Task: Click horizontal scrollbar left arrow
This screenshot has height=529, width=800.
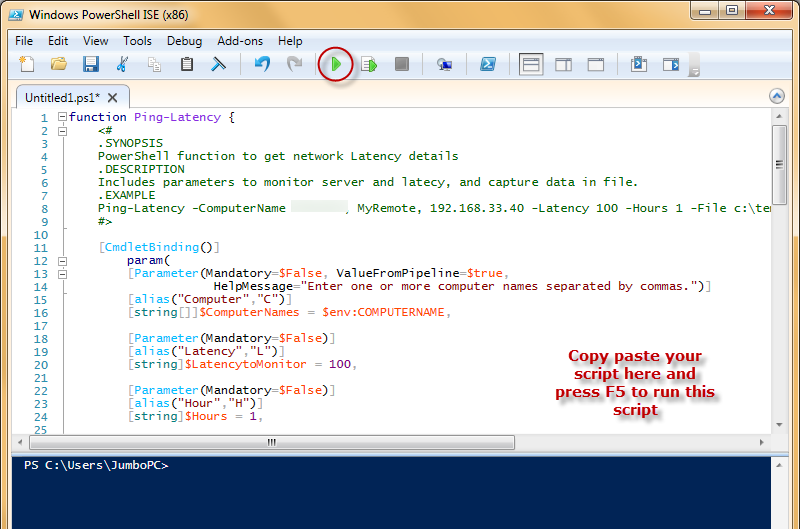Action: click(x=20, y=442)
